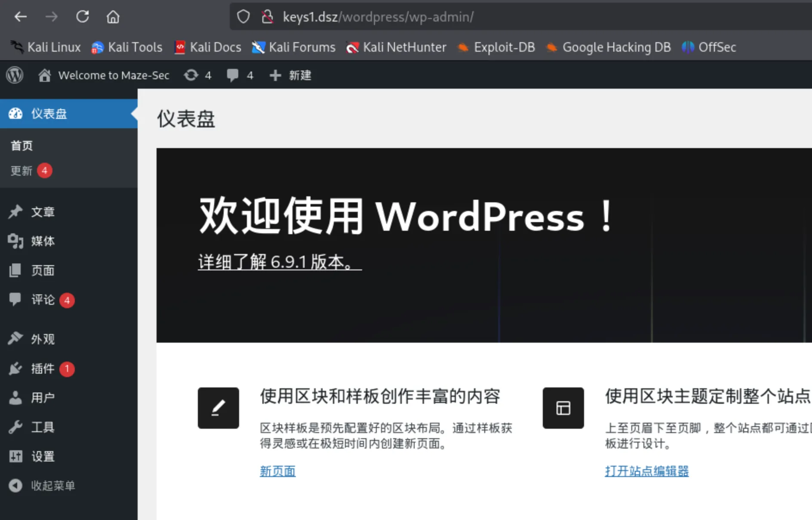Click the pencil edit icon tile
The height and width of the screenshot is (520, 812).
click(x=218, y=408)
